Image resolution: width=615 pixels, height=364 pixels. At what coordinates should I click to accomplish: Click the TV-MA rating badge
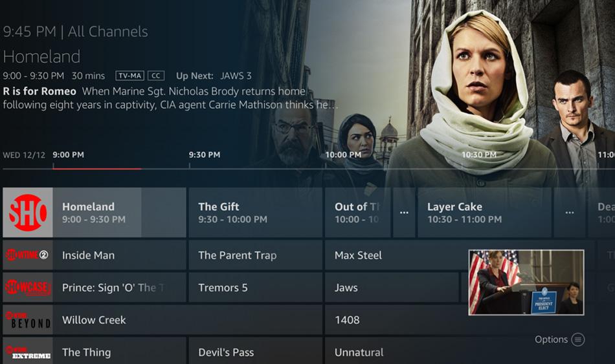[130, 76]
